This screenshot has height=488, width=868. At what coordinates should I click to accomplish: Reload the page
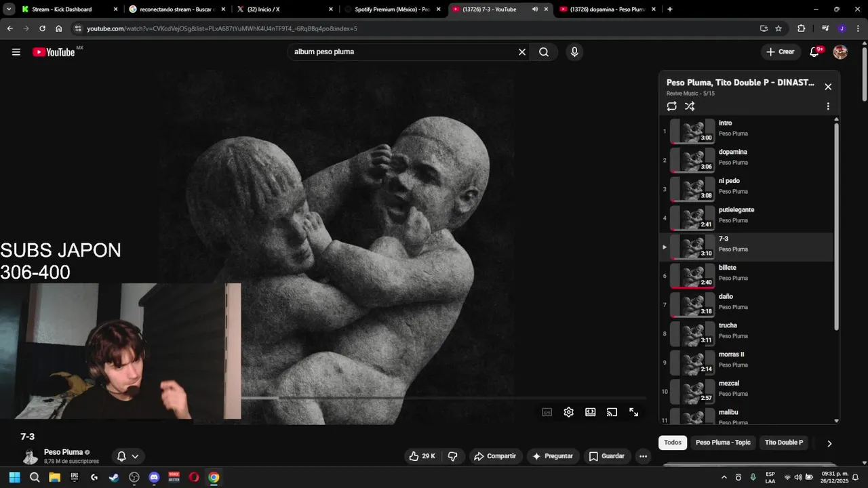pyautogui.click(x=42, y=28)
